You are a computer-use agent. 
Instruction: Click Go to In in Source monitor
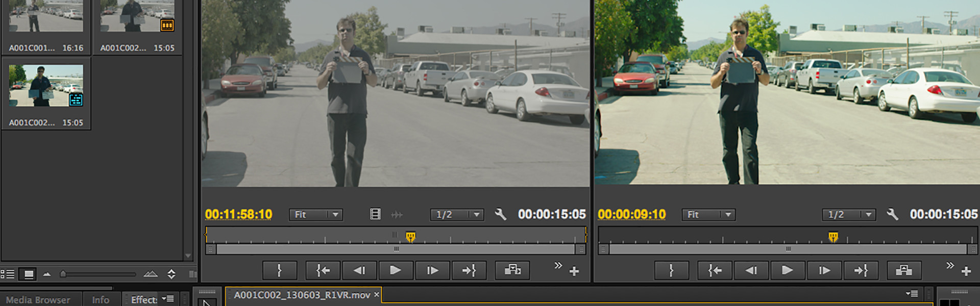(323, 270)
